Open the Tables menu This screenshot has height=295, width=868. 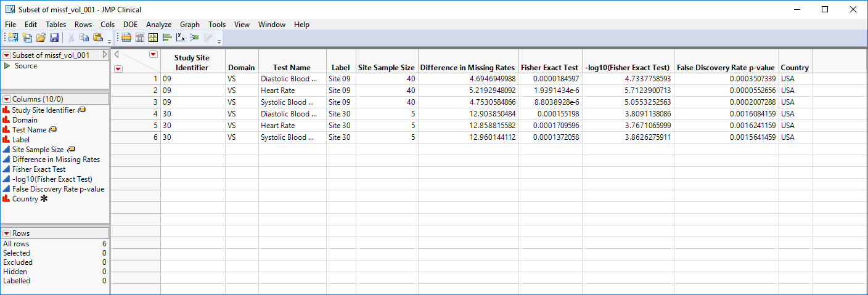(x=55, y=25)
